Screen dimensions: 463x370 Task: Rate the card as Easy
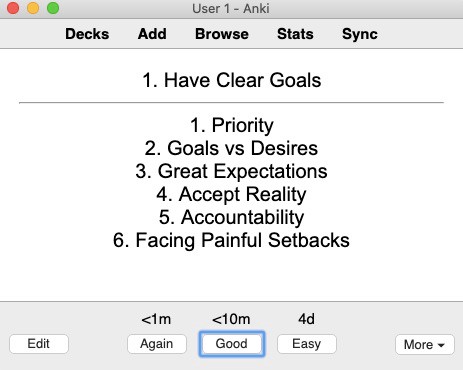click(307, 344)
